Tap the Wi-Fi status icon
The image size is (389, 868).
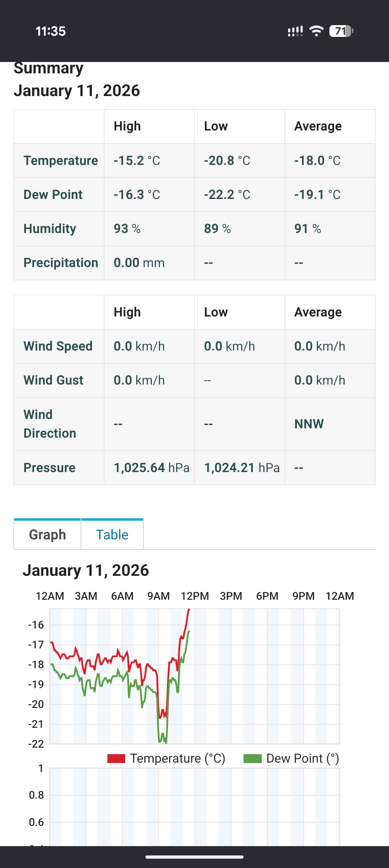click(316, 31)
